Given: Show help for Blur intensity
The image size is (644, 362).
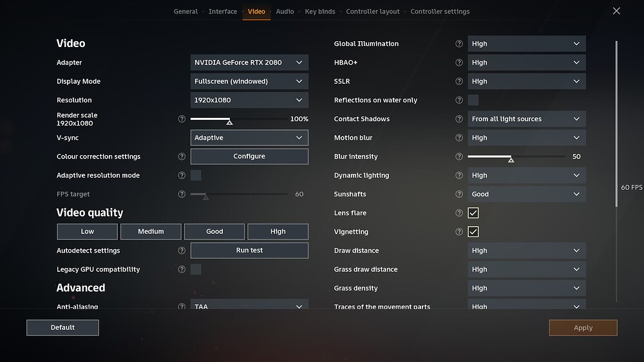Looking at the screenshot, I should (x=459, y=157).
